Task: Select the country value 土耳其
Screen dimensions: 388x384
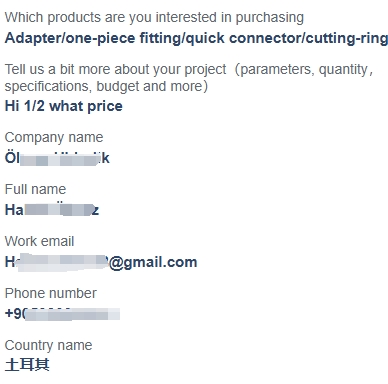Action: point(27,365)
